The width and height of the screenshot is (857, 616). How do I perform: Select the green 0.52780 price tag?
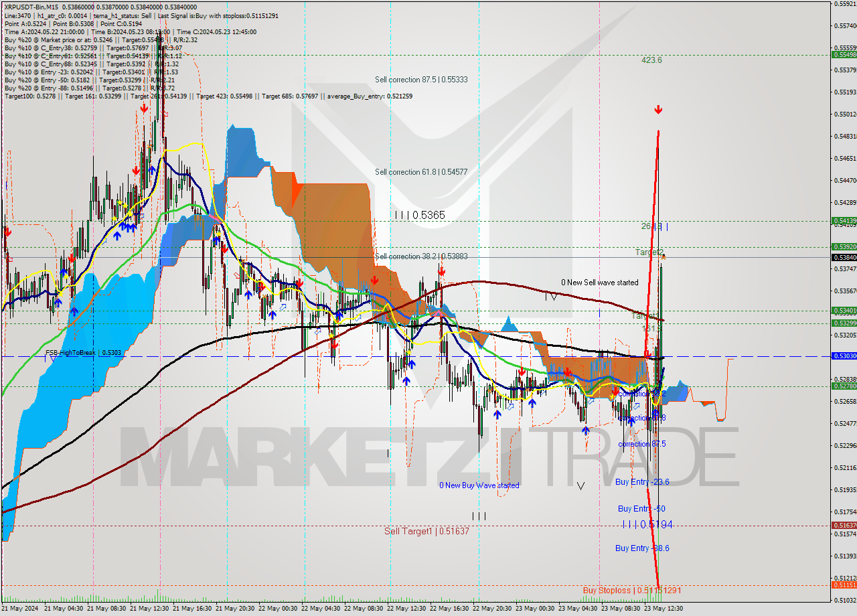[844, 386]
